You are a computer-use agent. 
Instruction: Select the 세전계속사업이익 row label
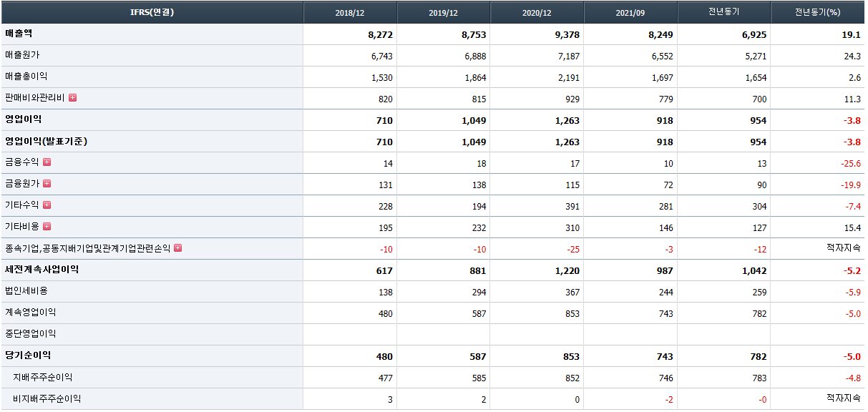[x=42, y=270]
